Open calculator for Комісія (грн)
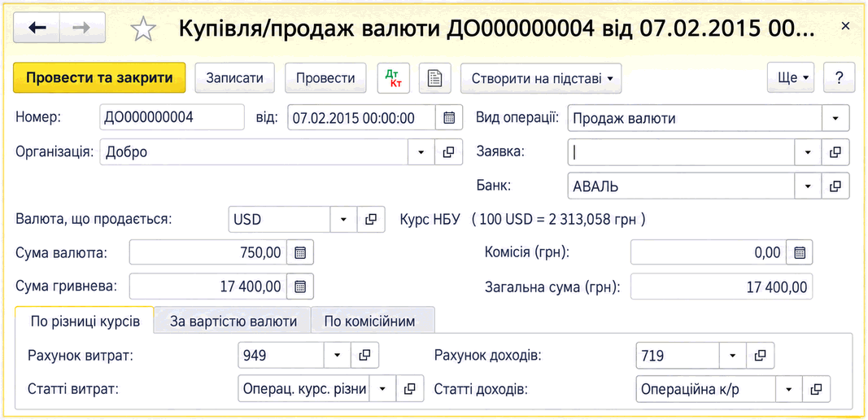The image size is (868, 420). tap(800, 253)
